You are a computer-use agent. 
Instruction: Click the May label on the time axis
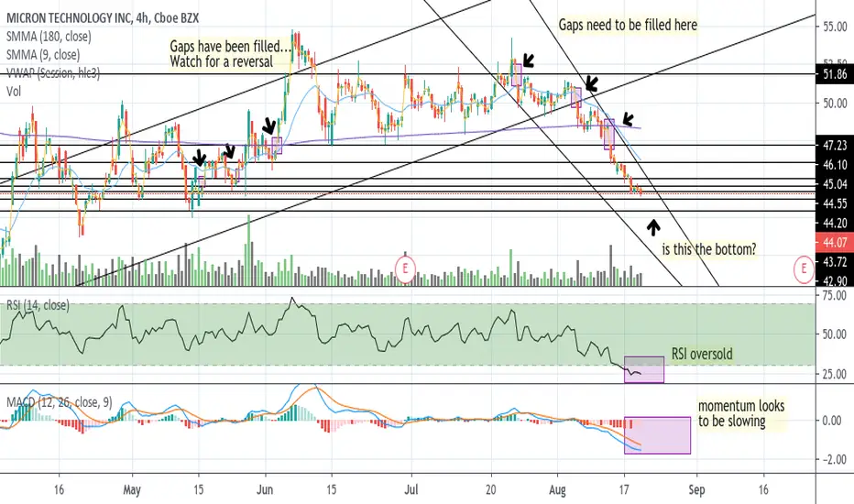[x=132, y=490]
